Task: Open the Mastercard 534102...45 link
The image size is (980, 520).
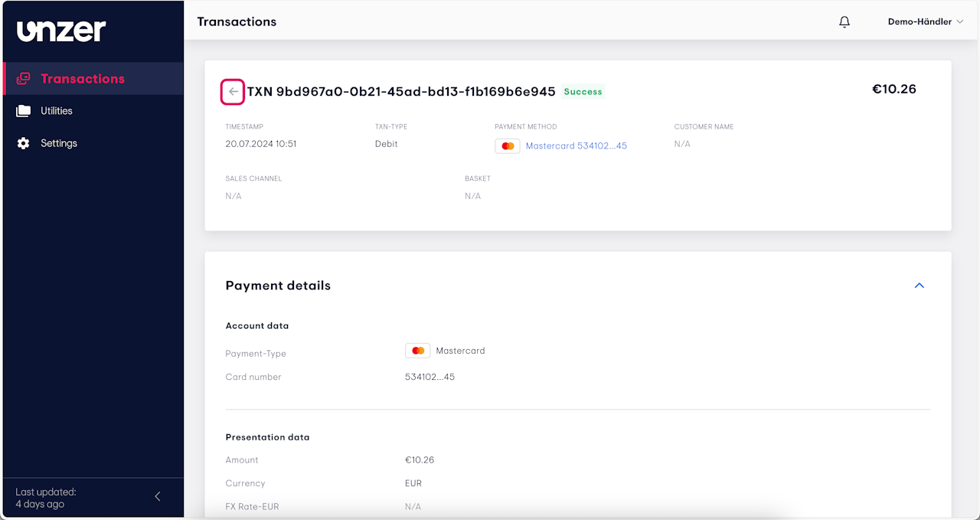Action: point(576,146)
